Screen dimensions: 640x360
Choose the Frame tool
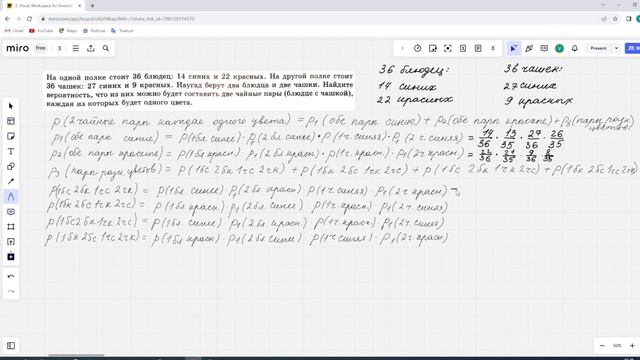coord(11,227)
